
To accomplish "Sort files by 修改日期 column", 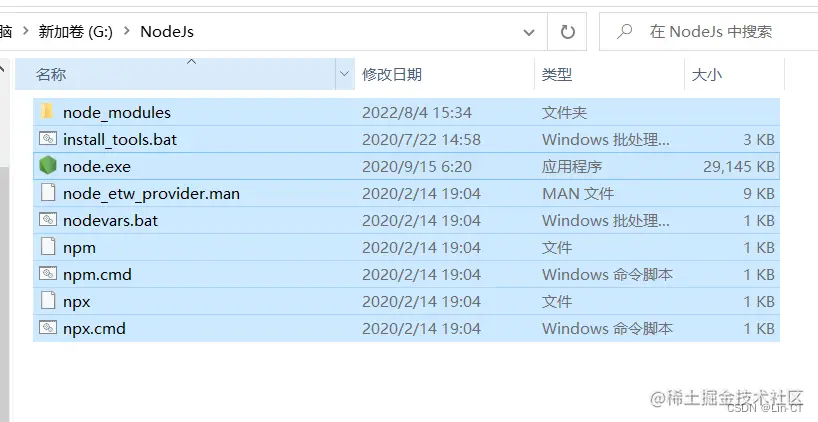I will [x=392, y=75].
